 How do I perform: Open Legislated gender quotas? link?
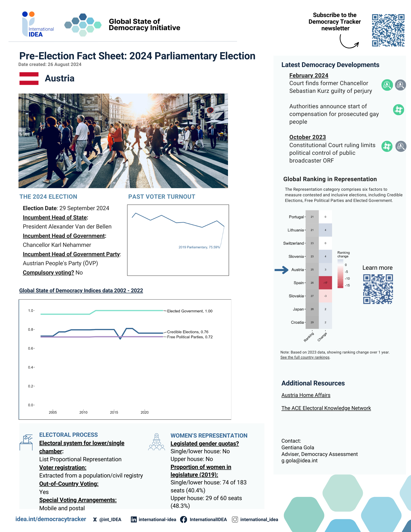(x=205, y=444)
